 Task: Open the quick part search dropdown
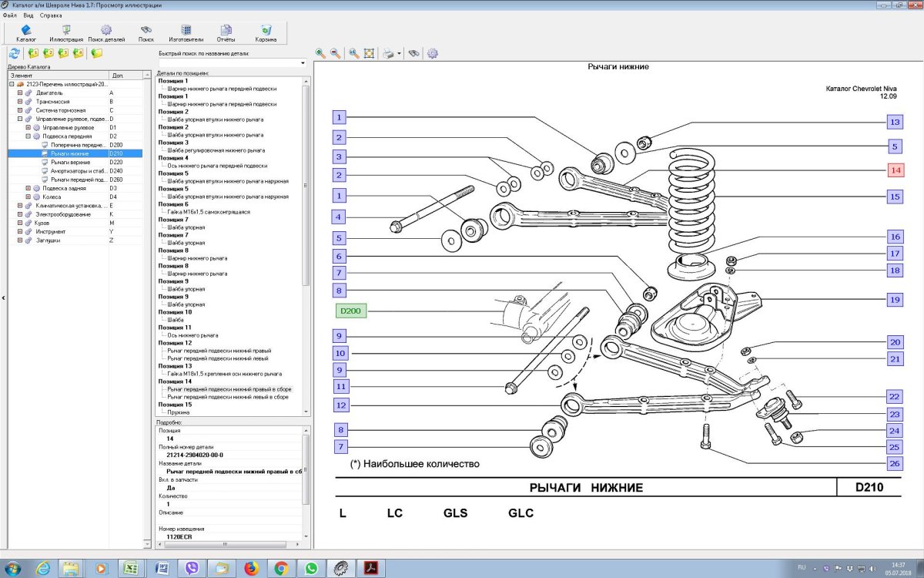coord(303,63)
